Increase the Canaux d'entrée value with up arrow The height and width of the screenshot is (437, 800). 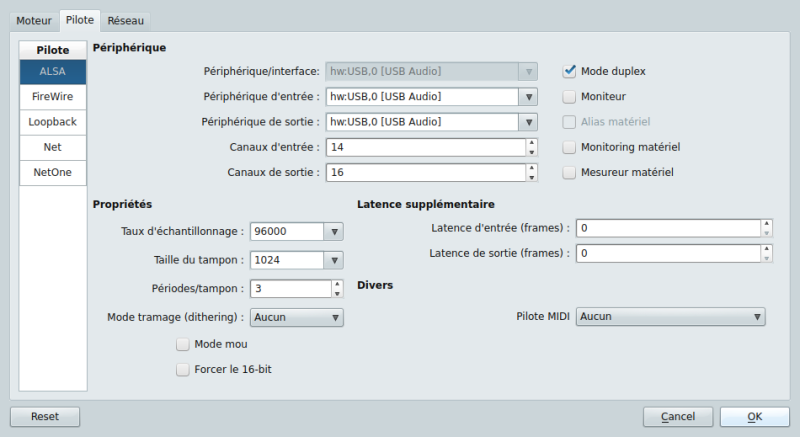(x=531, y=142)
